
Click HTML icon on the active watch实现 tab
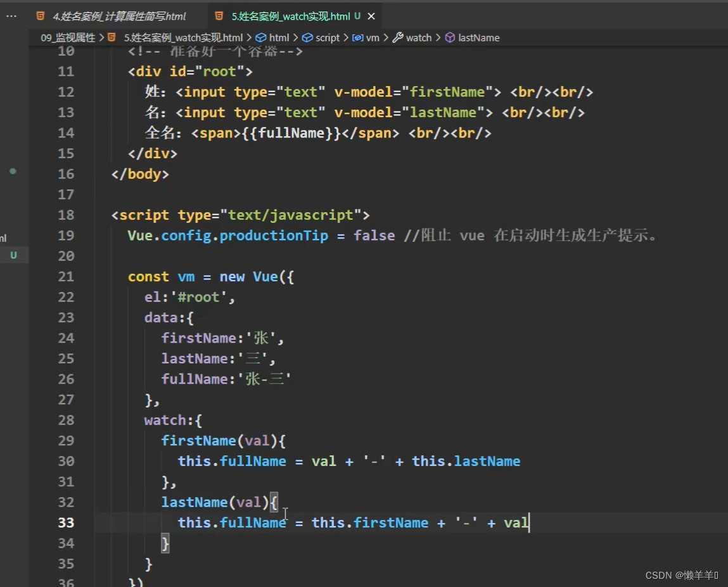pos(219,16)
